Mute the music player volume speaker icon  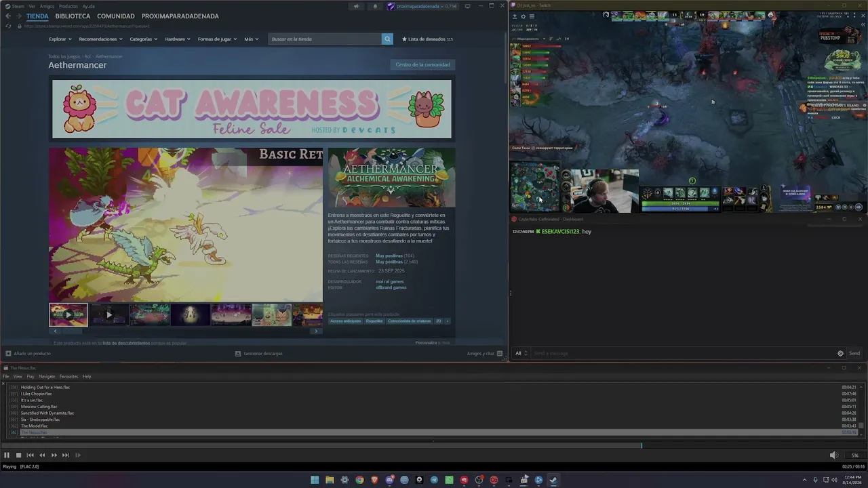[x=833, y=455]
